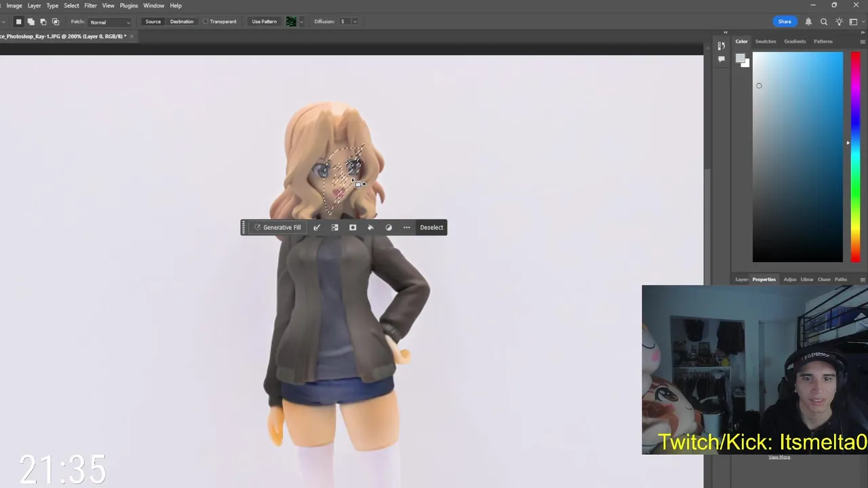Click the Generative Fill button
Screen dimensions: 868x488
pos(277,228)
